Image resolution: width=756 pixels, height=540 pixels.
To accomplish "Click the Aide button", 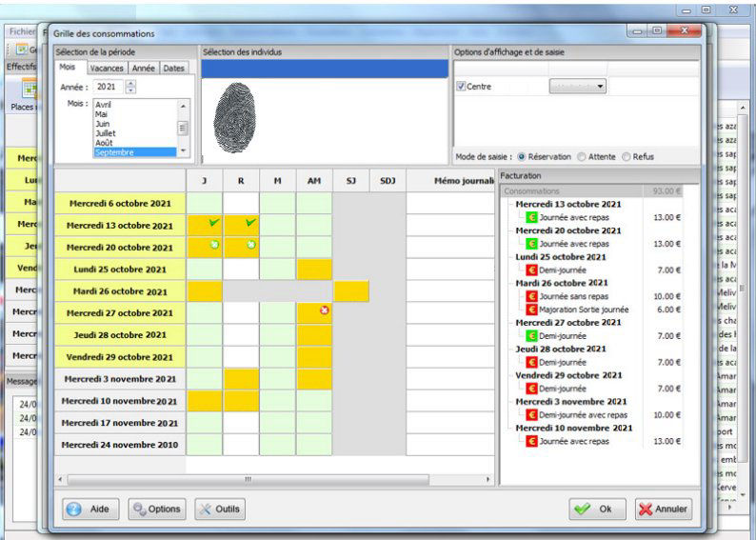I will tap(90, 510).
